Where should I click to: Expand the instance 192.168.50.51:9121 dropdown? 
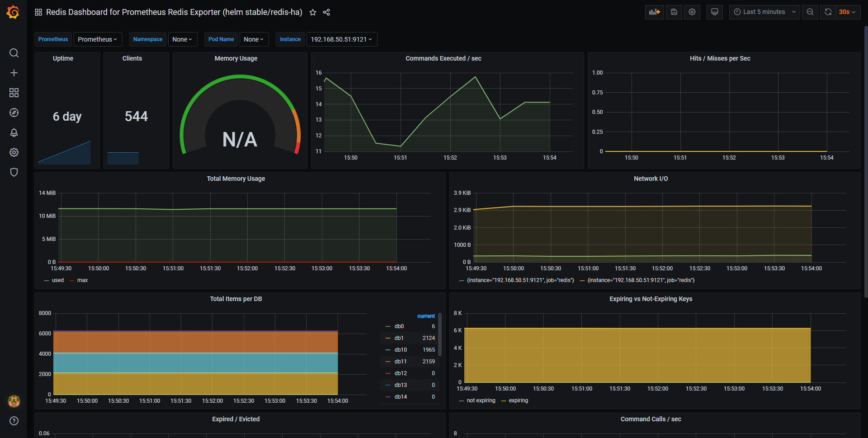[x=341, y=39]
